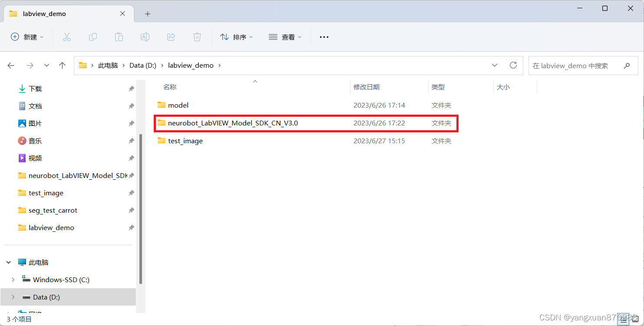Open the See more (...) toolbar menu

324,37
